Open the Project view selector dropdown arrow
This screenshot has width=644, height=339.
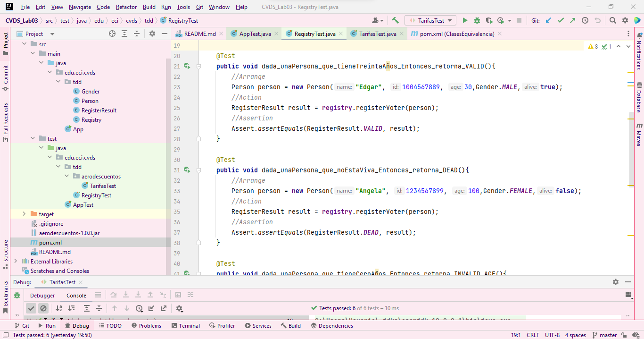click(52, 34)
